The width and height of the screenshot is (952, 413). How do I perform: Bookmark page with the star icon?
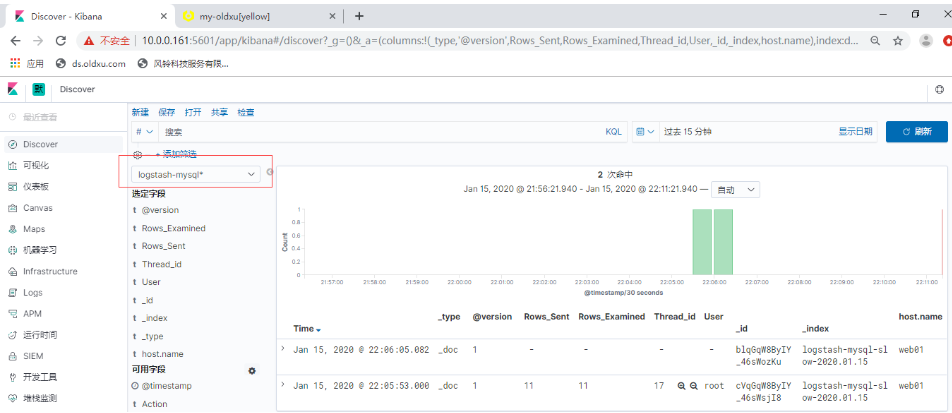tap(897, 41)
